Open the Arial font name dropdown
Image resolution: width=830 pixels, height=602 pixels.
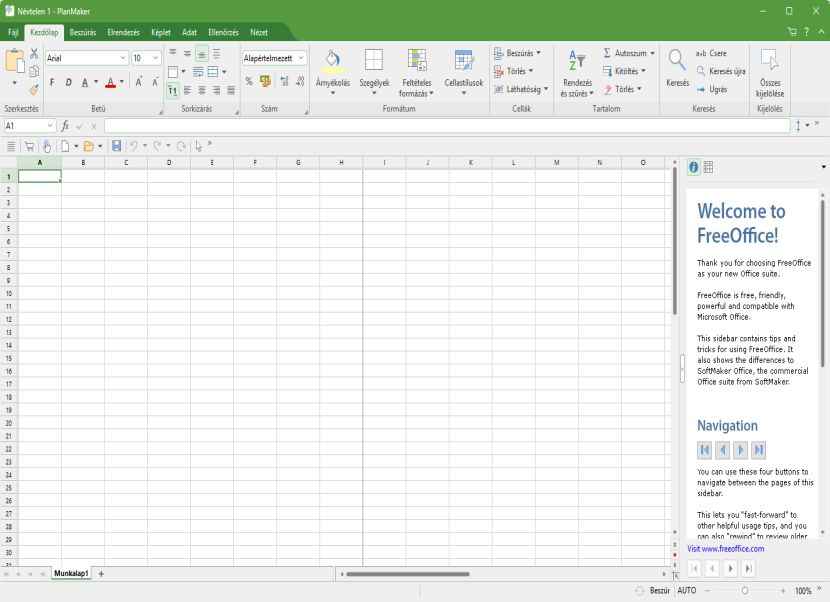coord(123,58)
